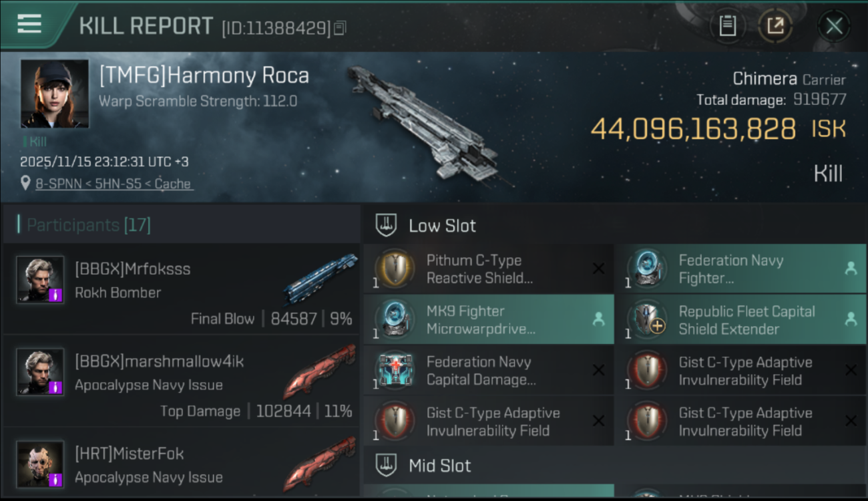Click the share export icon
Viewport: 868px width, 501px height.
(775, 26)
